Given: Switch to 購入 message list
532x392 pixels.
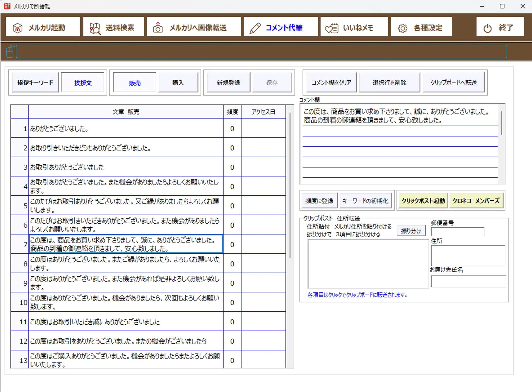Looking at the screenshot, I should (x=178, y=82).
